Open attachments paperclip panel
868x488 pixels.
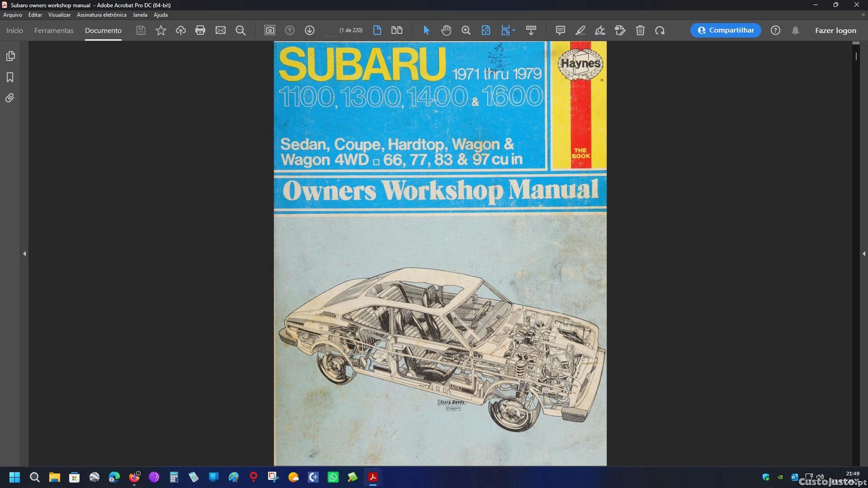[10, 98]
